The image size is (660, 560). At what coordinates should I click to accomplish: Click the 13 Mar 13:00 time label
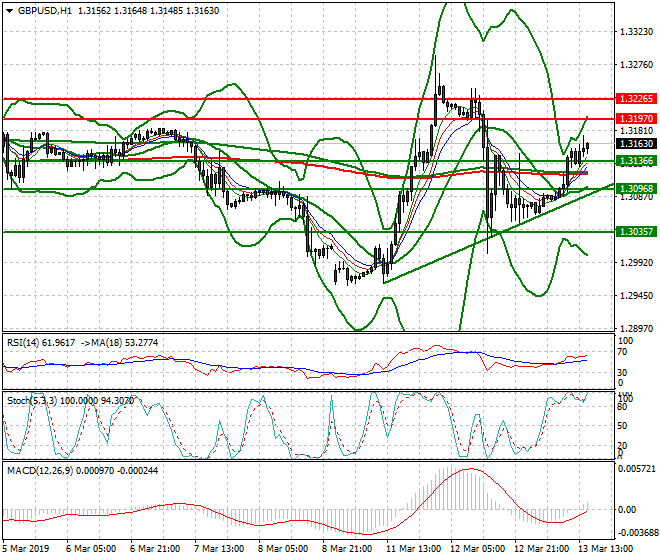[605, 549]
